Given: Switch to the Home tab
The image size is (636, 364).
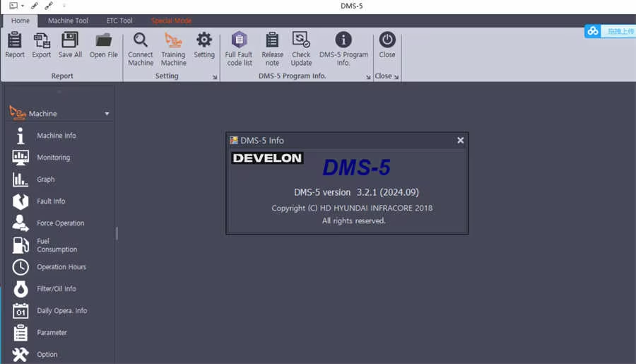Looking at the screenshot, I should (20, 20).
